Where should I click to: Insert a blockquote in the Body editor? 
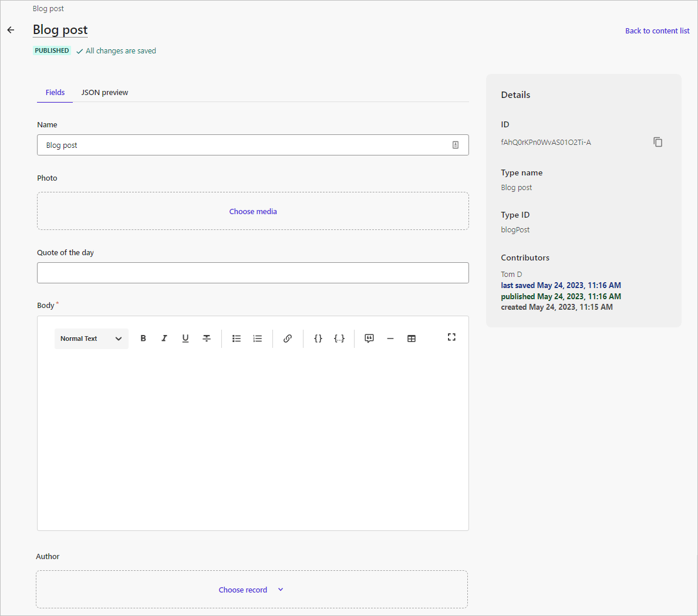tap(369, 338)
